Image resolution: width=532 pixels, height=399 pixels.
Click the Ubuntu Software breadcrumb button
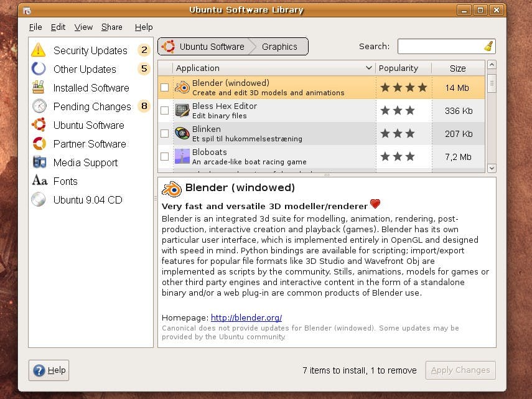[205, 47]
